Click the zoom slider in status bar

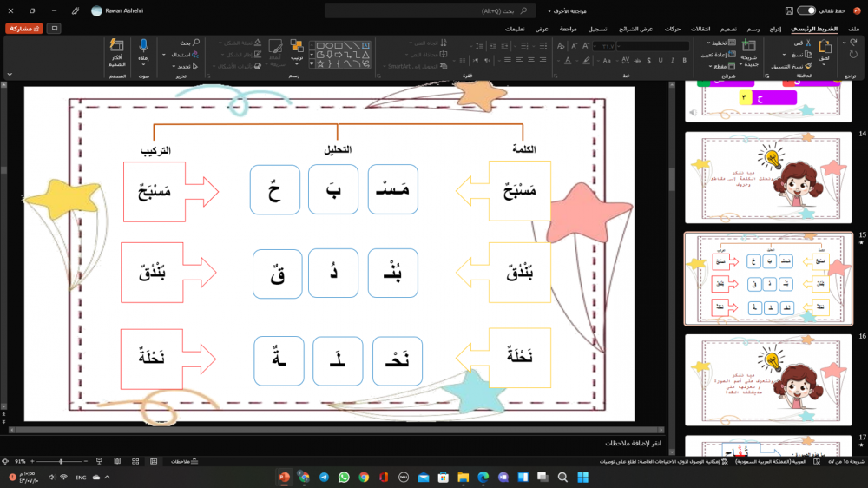coord(59,461)
